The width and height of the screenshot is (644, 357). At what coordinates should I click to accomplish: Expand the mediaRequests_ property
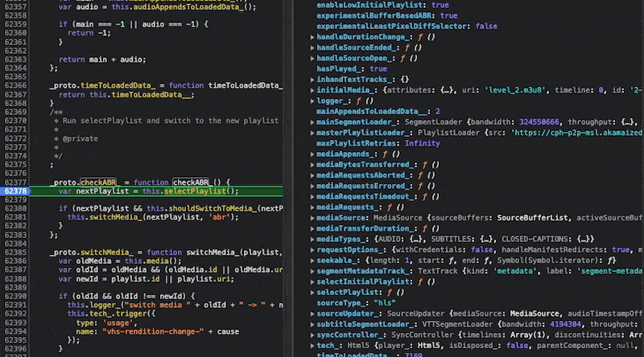[312, 207]
